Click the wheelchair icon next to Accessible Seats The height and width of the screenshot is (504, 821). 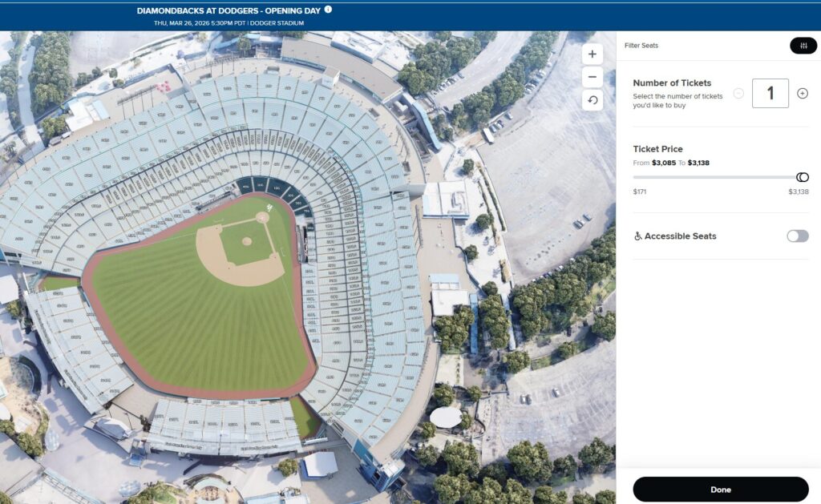tap(638, 236)
